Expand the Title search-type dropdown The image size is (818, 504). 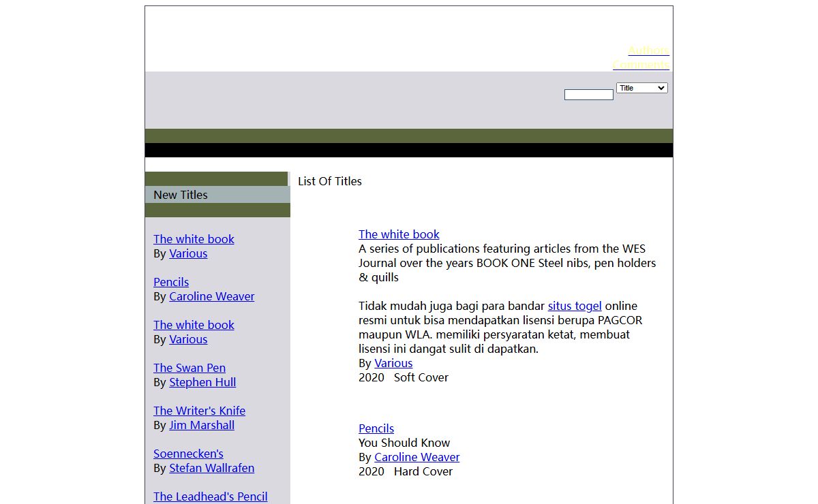(642, 88)
